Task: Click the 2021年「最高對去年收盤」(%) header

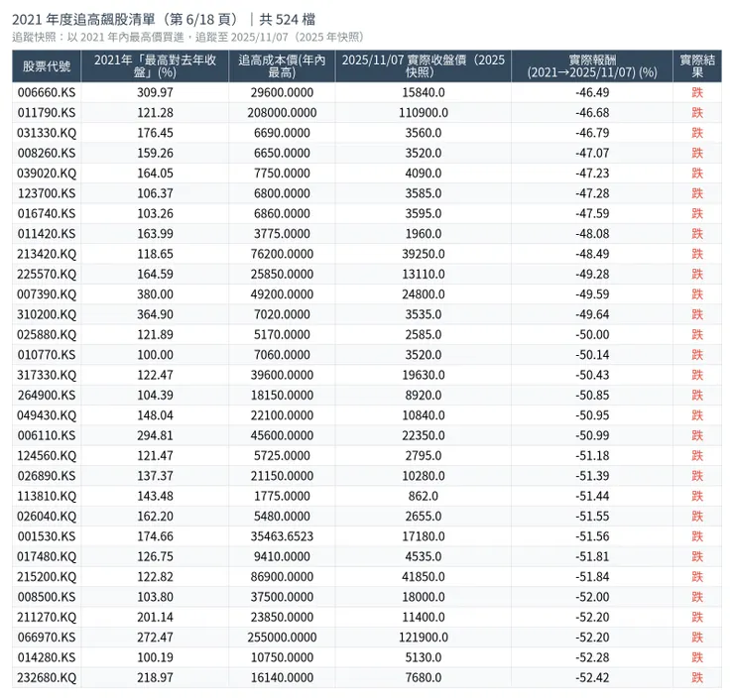Action: (155, 66)
